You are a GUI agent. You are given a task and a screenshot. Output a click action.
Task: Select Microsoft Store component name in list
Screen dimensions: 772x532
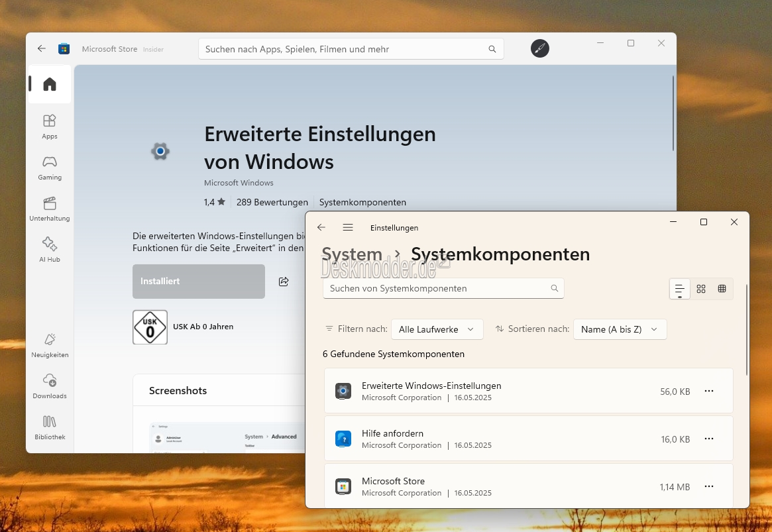pos(393,481)
